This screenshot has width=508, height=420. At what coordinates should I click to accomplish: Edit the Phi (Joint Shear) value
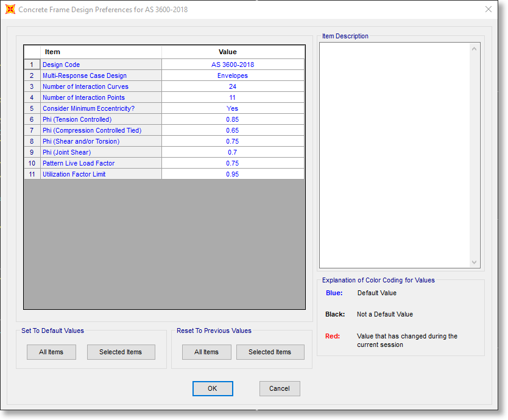[233, 152]
